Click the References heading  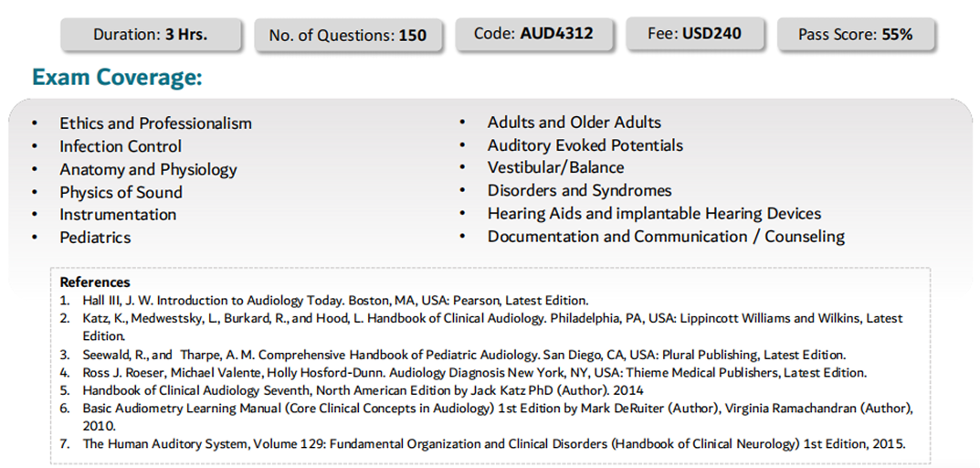[x=95, y=282]
